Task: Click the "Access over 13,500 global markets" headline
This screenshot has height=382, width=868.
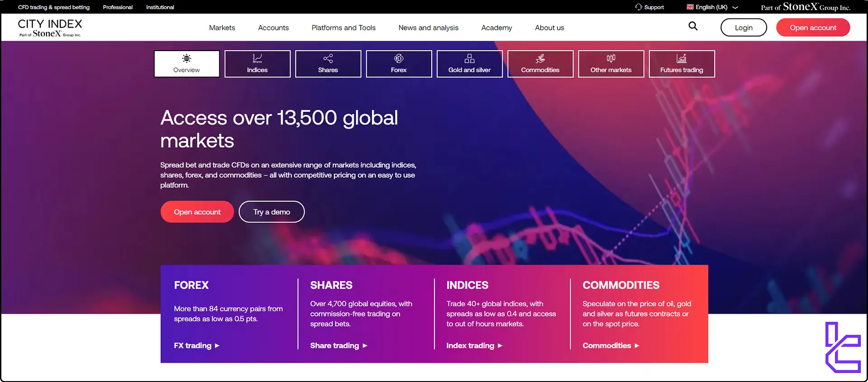Action: [x=279, y=129]
